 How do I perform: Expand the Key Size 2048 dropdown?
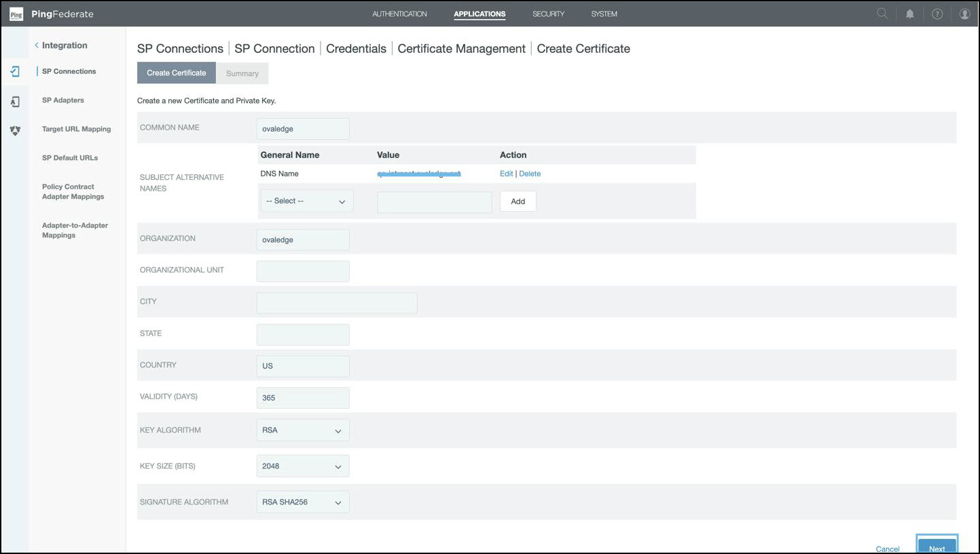(303, 466)
